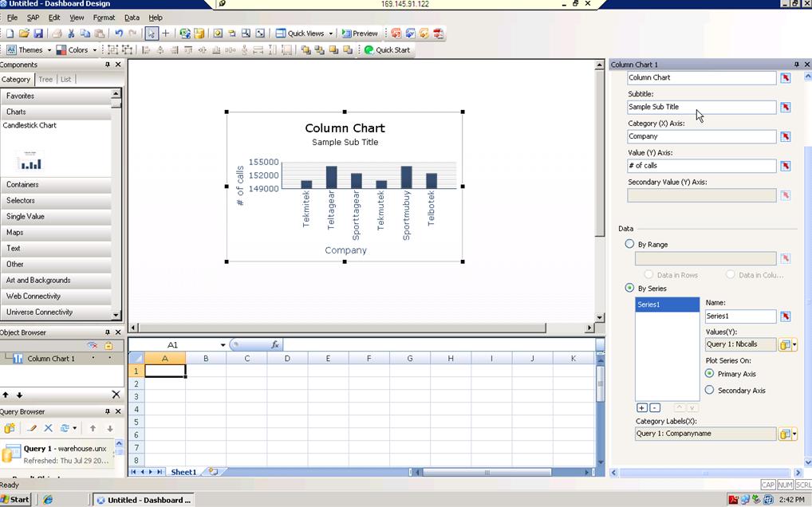Click the cell selector icon beside Subtitle field
Screen dimensions: 812x507
[785, 107]
